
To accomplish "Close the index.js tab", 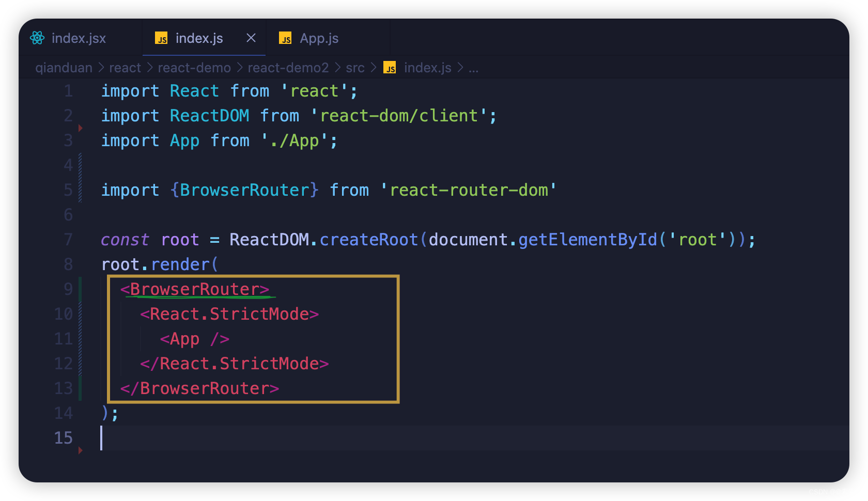I will click(251, 38).
